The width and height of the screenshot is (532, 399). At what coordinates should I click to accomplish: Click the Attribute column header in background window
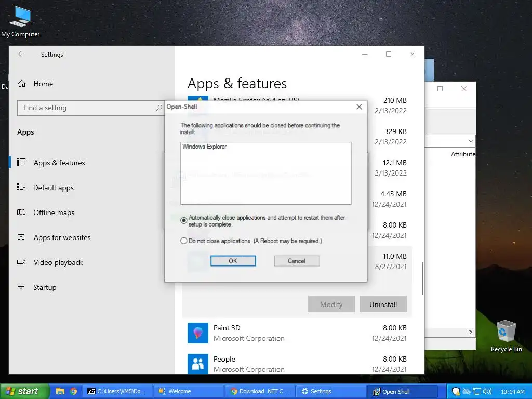coord(463,154)
